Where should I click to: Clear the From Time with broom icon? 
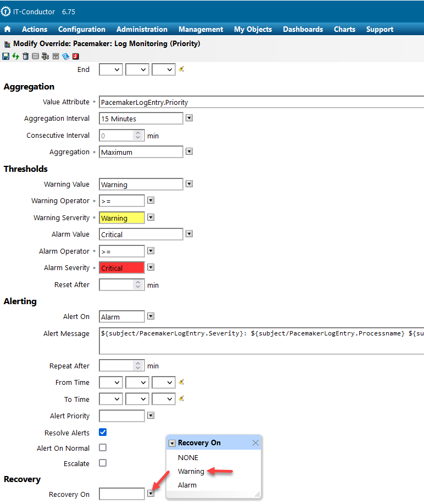pos(181,382)
